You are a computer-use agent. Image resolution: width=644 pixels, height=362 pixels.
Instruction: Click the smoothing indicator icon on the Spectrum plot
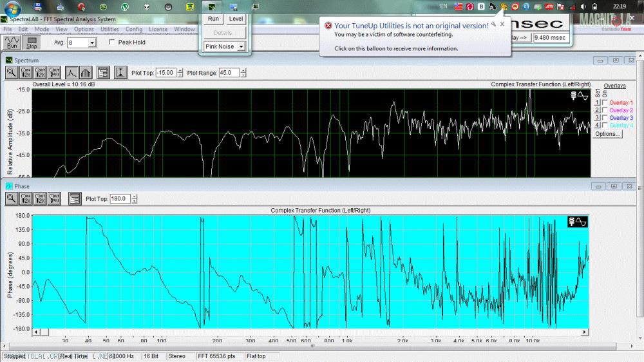pos(580,96)
